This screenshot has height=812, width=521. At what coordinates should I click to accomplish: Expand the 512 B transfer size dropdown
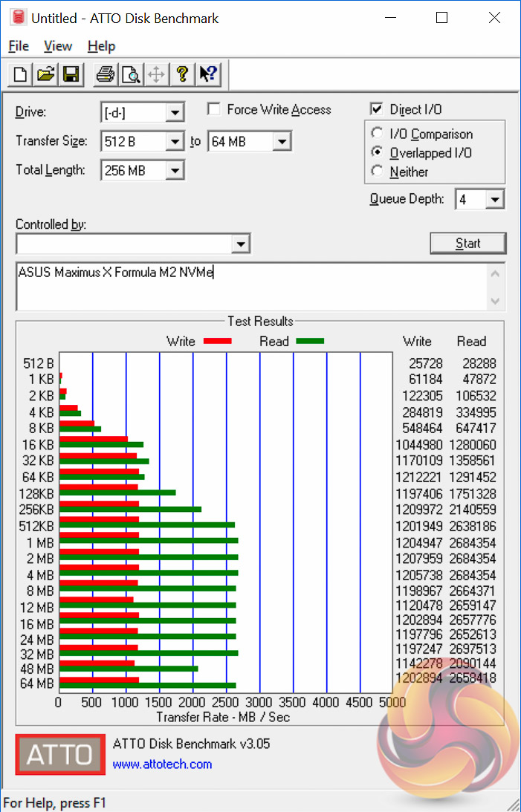click(175, 141)
